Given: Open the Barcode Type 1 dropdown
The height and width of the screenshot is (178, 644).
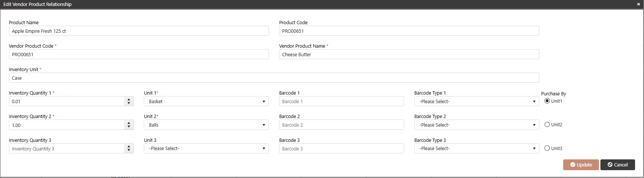Looking at the screenshot, I should (x=477, y=101).
